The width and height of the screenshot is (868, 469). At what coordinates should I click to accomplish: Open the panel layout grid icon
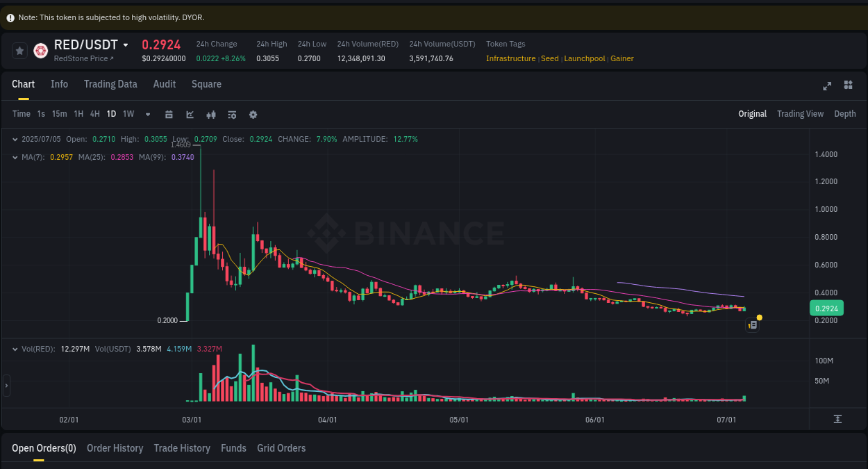click(x=848, y=85)
